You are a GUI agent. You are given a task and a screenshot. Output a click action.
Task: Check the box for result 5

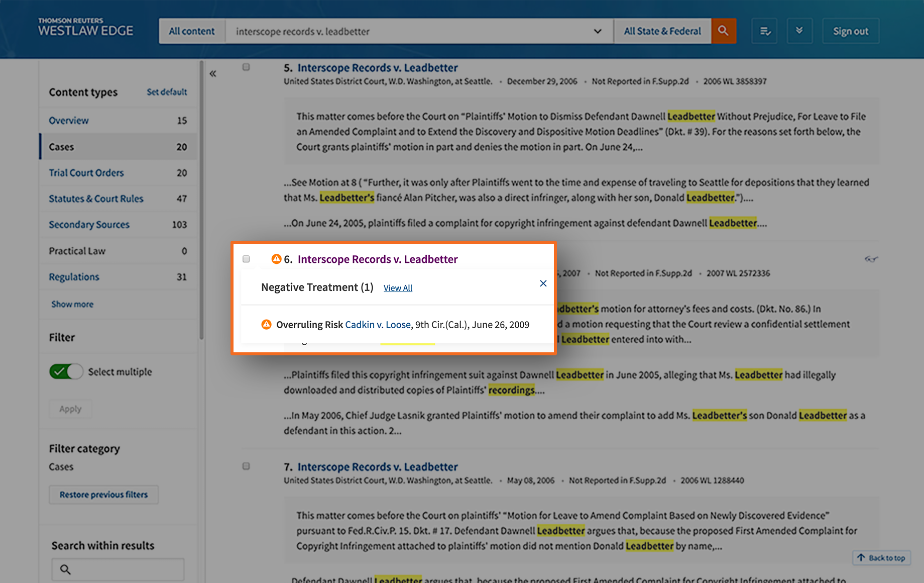[x=246, y=67]
